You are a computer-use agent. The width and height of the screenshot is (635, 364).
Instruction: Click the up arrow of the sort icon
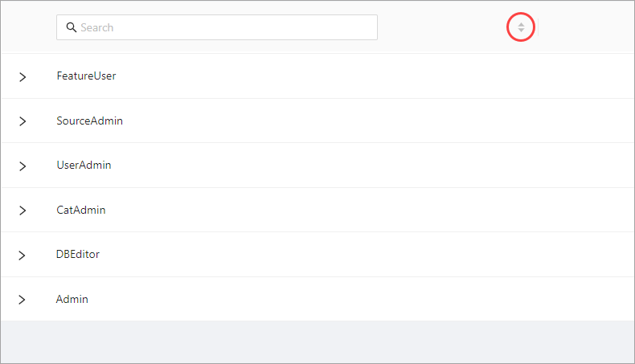click(x=521, y=24)
